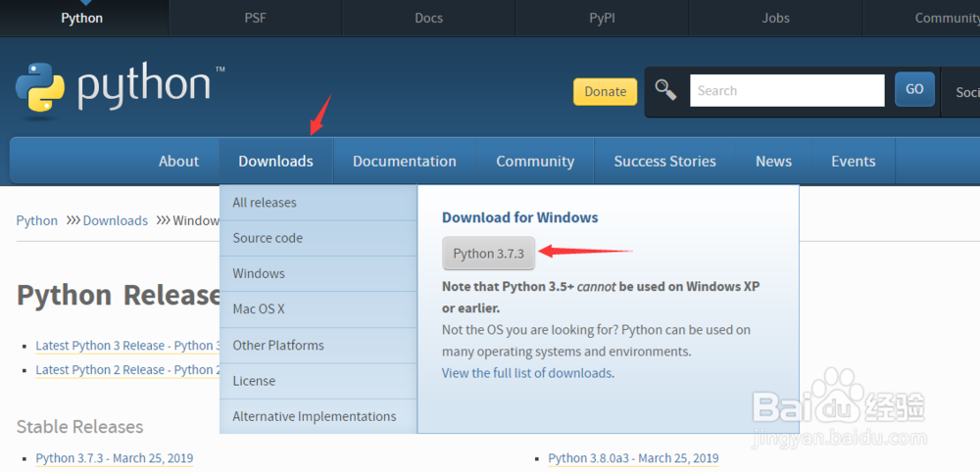Open Python 3.7.3 - March 25, 2019 link
The height and width of the screenshot is (472, 980).
click(x=115, y=457)
